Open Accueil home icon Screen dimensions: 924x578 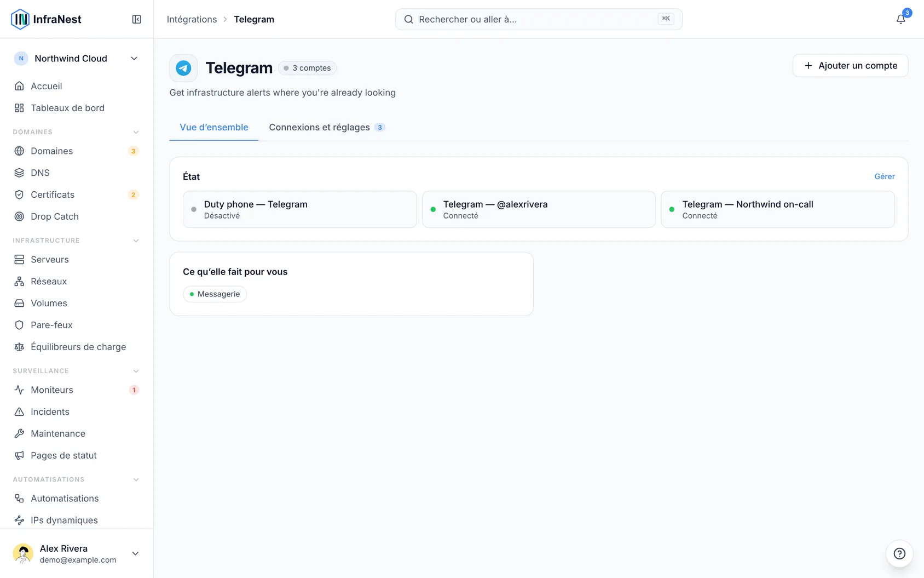(19, 86)
